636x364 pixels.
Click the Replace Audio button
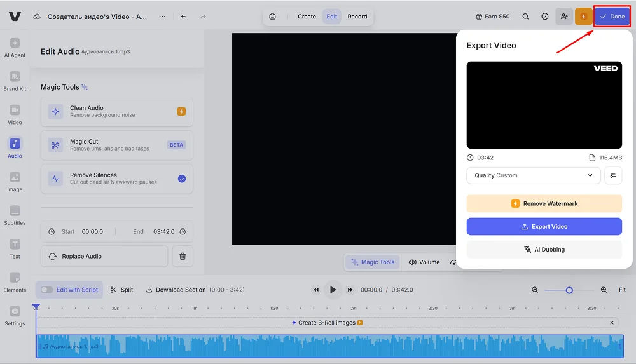(104, 256)
